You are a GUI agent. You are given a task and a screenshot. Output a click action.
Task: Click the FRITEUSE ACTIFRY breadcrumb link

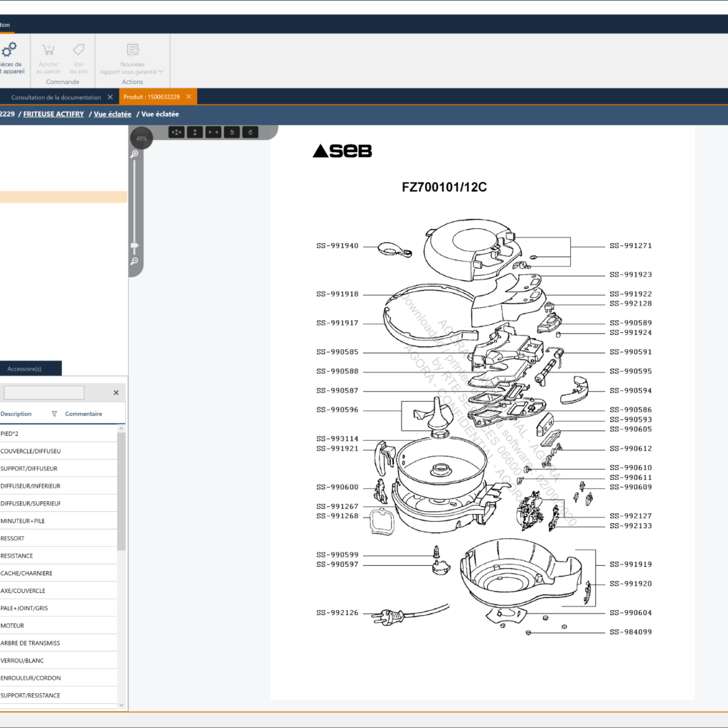[53, 114]
